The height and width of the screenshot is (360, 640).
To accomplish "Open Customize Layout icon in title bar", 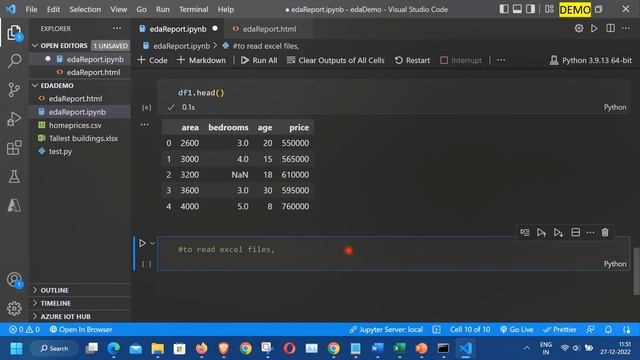I will (x=549, y=9).
